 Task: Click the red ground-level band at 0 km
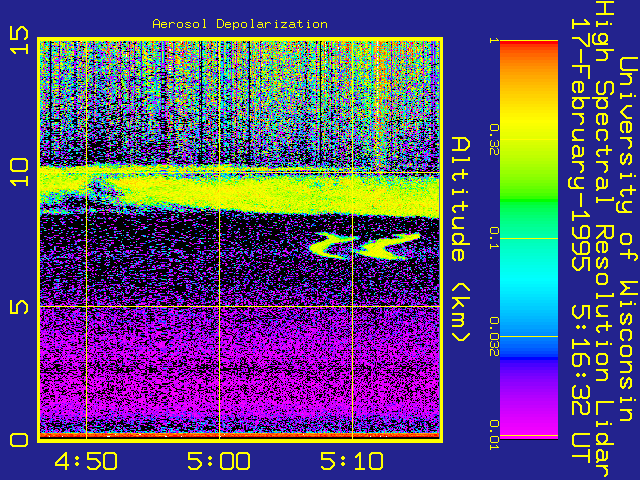(x=240, y=436)
